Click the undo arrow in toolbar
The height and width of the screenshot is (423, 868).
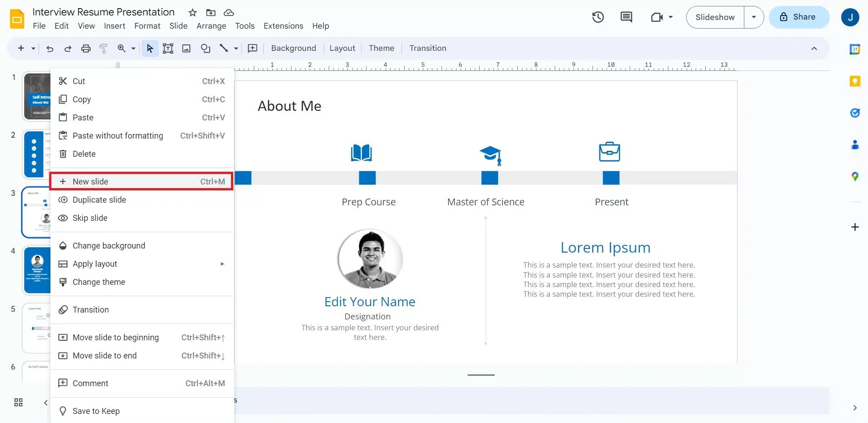(x=50, y=49)
